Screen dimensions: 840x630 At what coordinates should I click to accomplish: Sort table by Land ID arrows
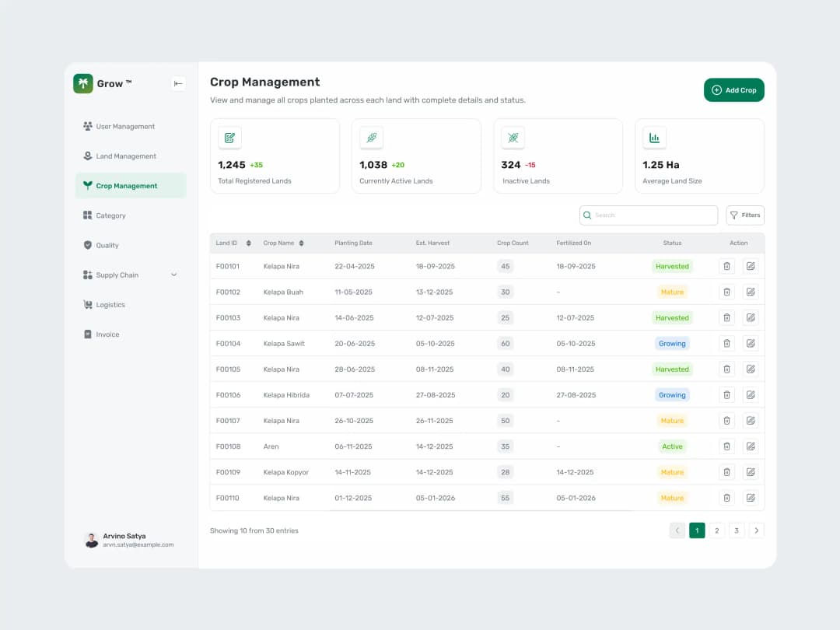249,243
